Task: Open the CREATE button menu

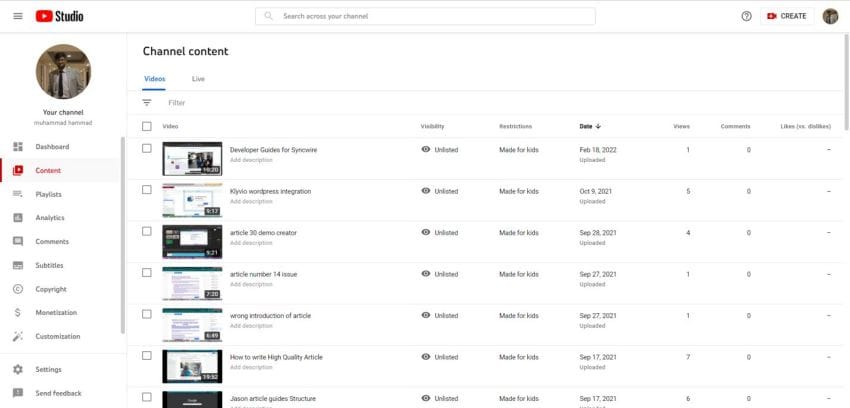Action: click(x=786, y=16)
